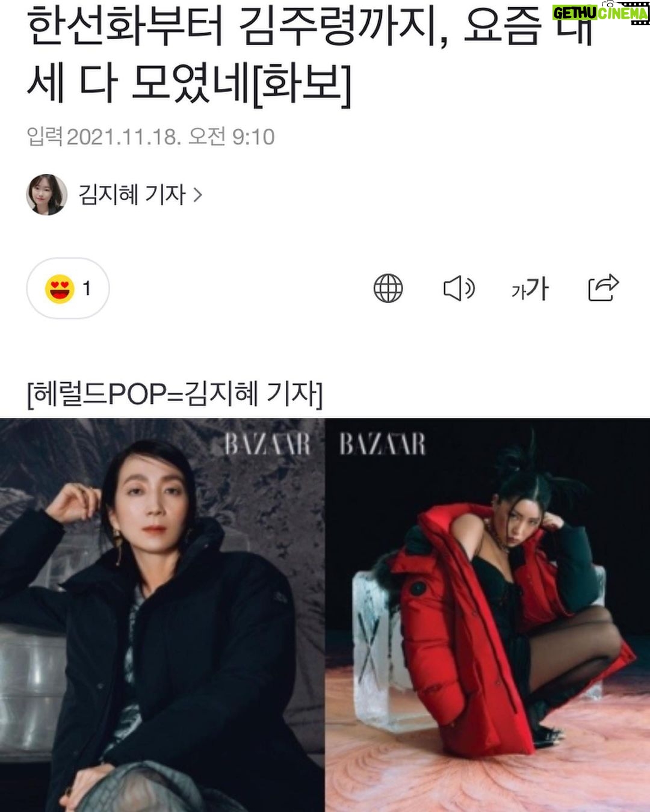
Task: Click reporter 김지혜's profile photo
Action: (47, 195)
